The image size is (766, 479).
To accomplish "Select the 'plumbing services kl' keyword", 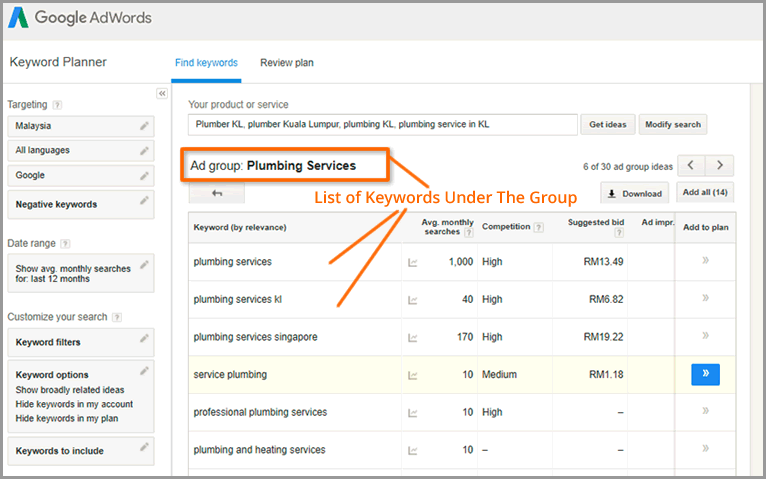I will [x=237, y=299].
